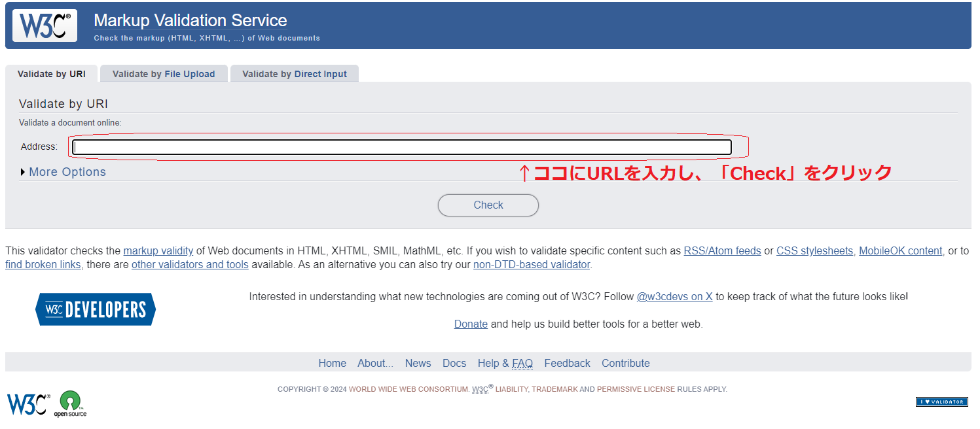Open the Donate link
The height and width of the screenshot is (429, 980).
click(471, 324)
